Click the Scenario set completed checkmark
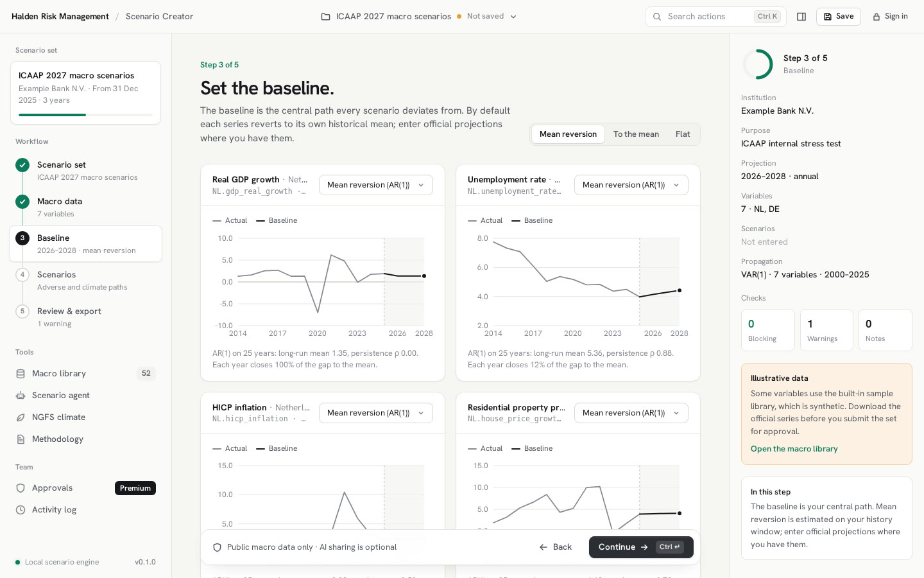Image resolution: width=924 pixels, height=578 pixels. click(22, 165)
